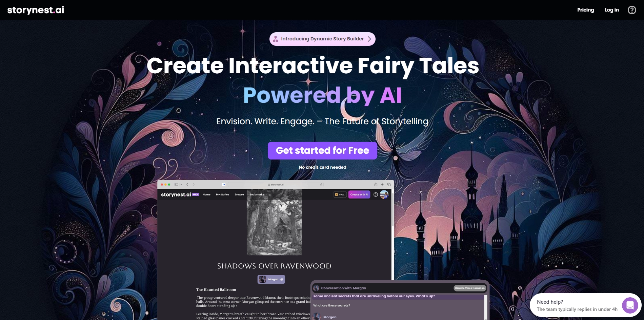644x320 pixels.
Task: Click the profile avatar in the demo navbar
Action: (384, 195)
